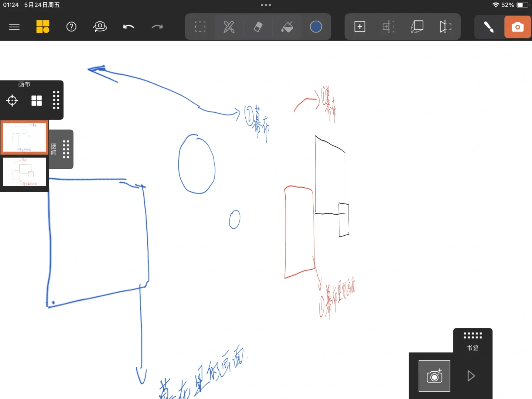
Task: Open the help question mark
Action: [71, 27]
